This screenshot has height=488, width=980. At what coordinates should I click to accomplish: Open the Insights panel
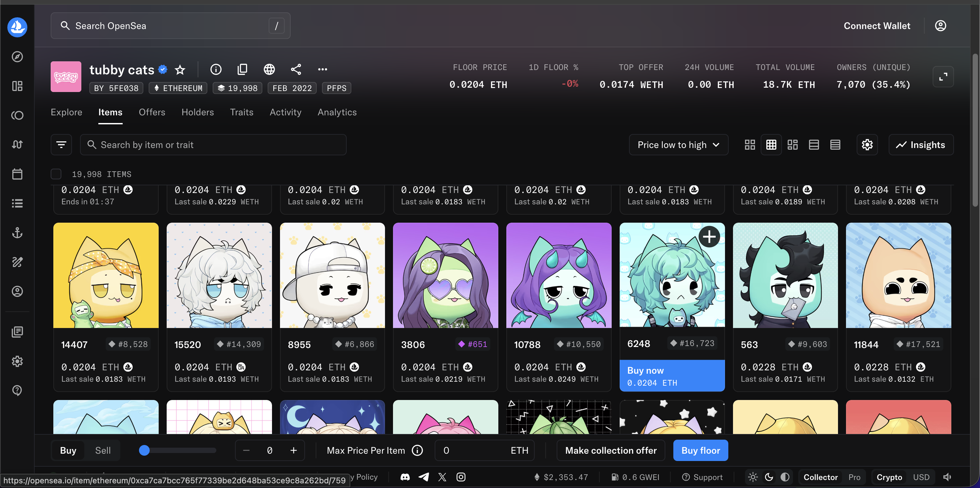(921, 145)
